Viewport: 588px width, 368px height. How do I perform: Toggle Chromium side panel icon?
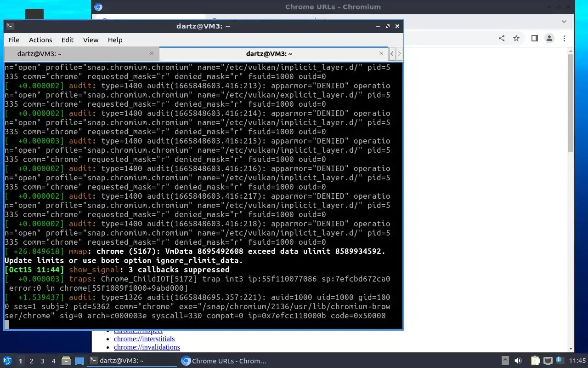[534, 39]
